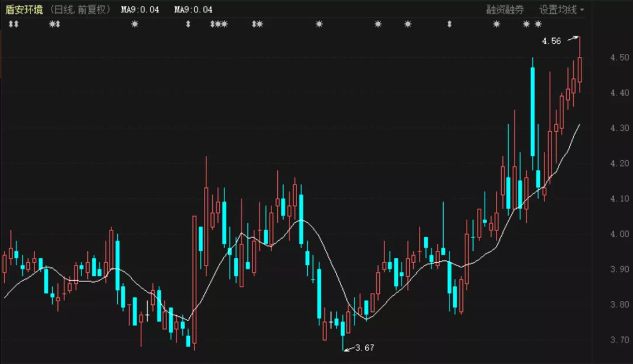Click the 4.56 high price annotation
Screen dimensions: 633x364
point(551,41)
